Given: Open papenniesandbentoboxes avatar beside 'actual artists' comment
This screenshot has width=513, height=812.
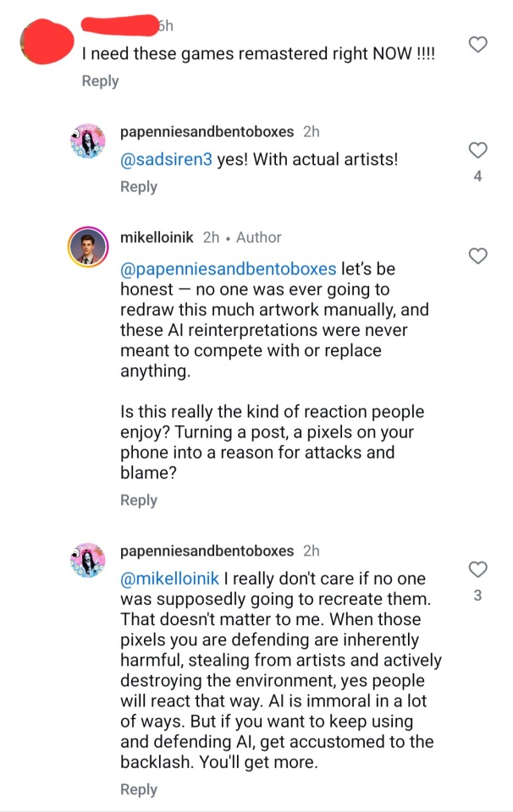Looking at the screenshot, I should coord(86,141).
